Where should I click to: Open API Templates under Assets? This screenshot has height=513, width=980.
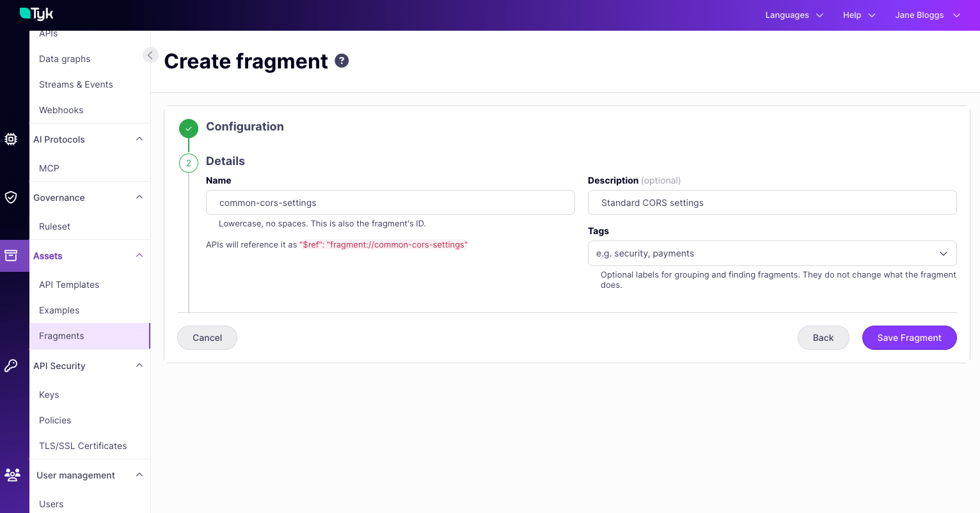tap(69, 285)
